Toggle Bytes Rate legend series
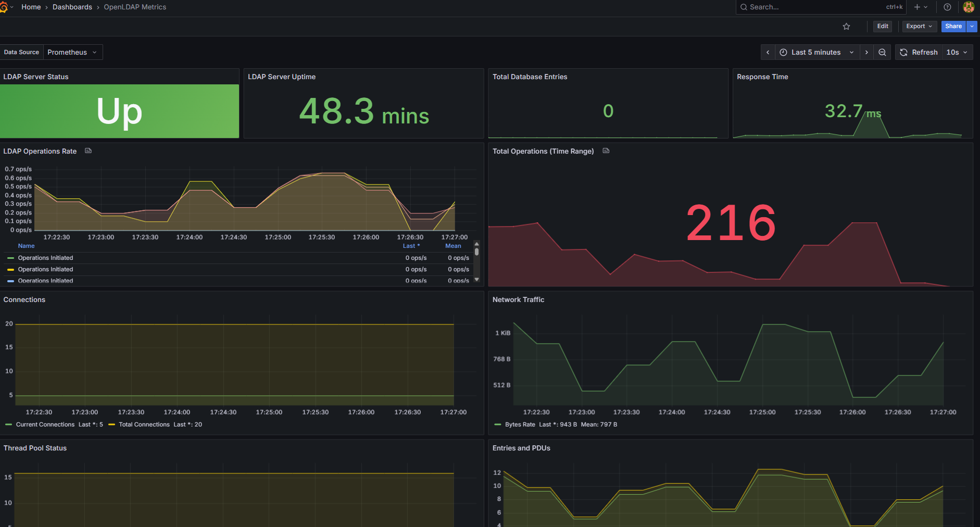Viewport: 980px width, 527px height. tap(520, 425)
